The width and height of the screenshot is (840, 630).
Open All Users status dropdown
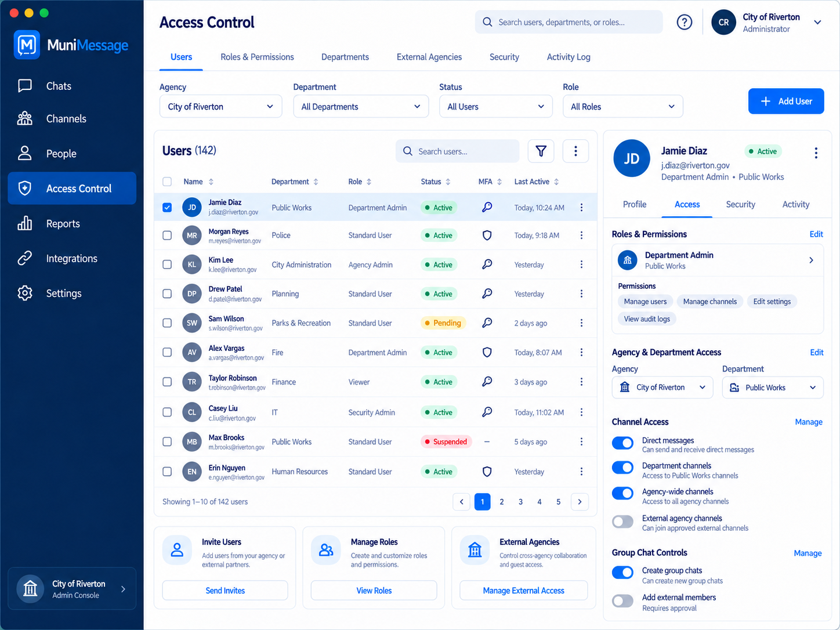(496, 107)
